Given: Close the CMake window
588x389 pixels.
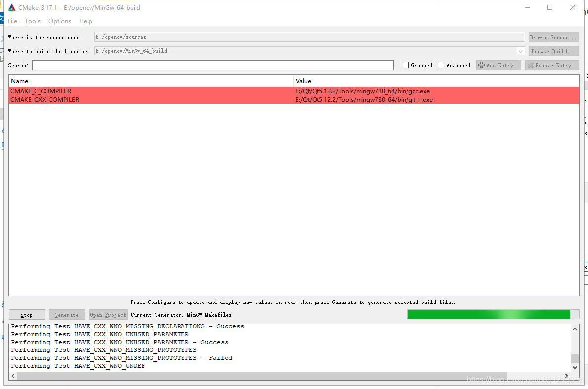Looking at the screenshot, I should coord(572,7).
